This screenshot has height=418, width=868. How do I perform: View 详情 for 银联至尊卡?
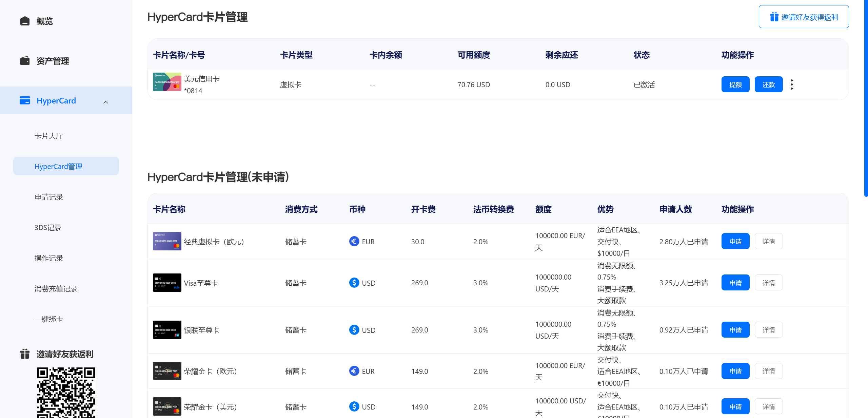pos(769,330)
